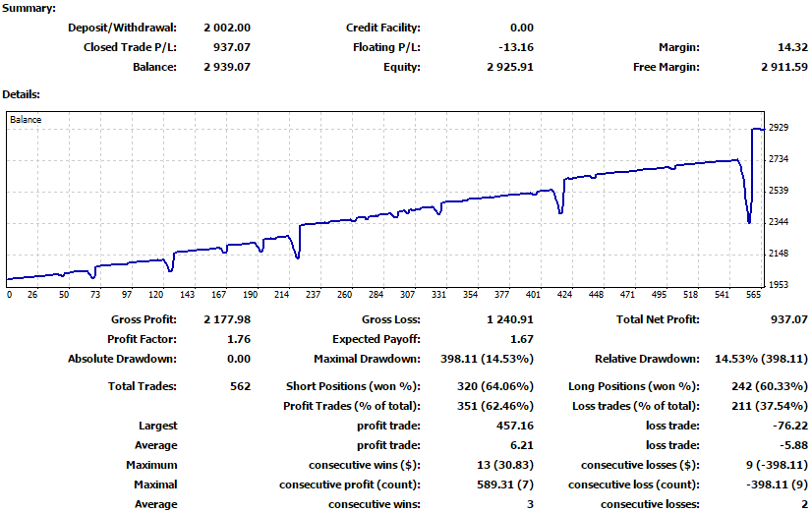Click the Total Trades count 562
The image size is (812, 513).
pyautogui.click(x=241, y=386)
